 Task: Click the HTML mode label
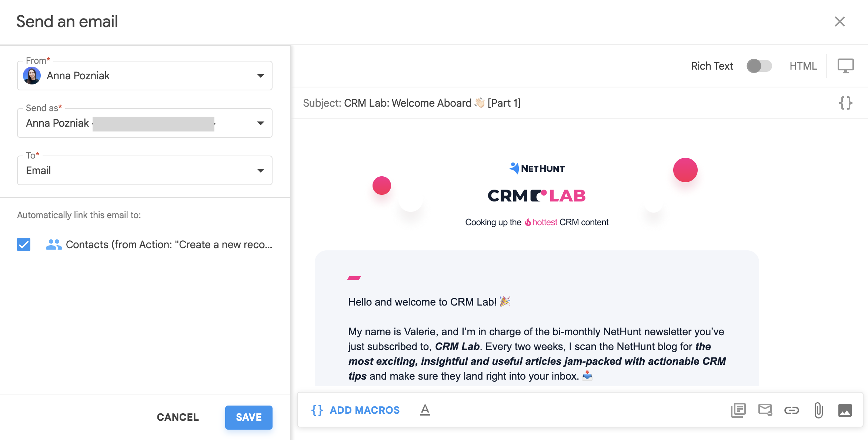click(803, 66)
